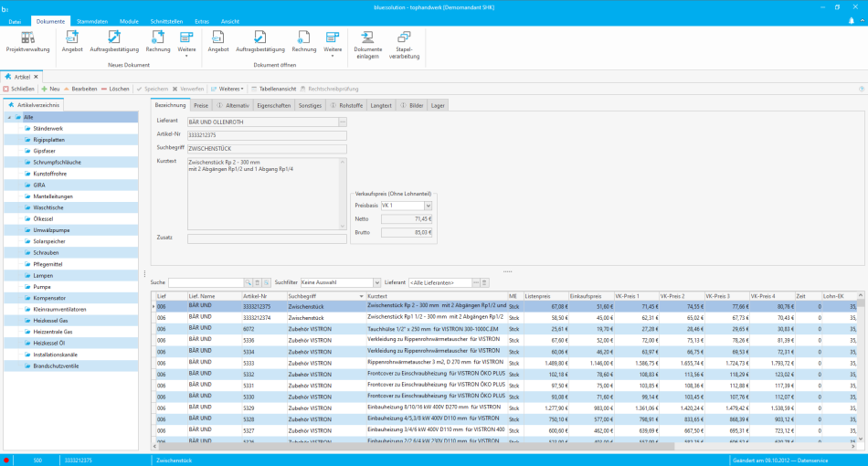Screen dimensions: 868x466
Task: Click the trash icon next to Lieferant filter
Action: click(485, 283)
